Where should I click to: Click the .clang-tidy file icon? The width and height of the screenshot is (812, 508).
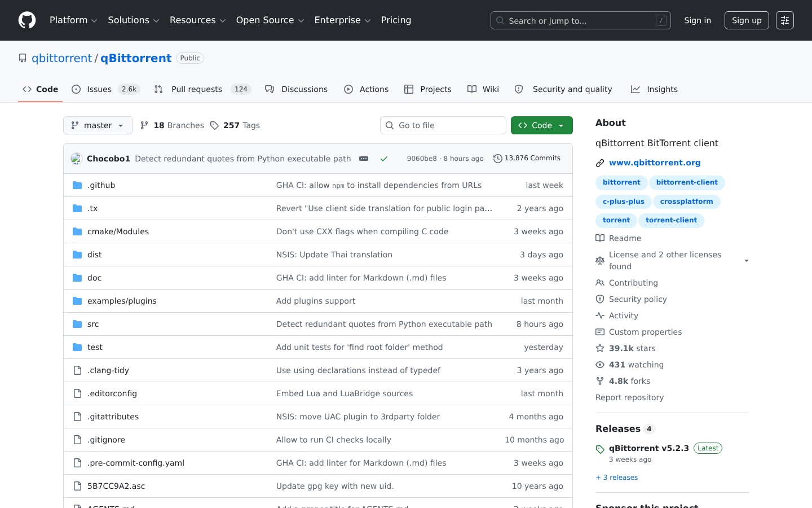click(x=77, y=370)
